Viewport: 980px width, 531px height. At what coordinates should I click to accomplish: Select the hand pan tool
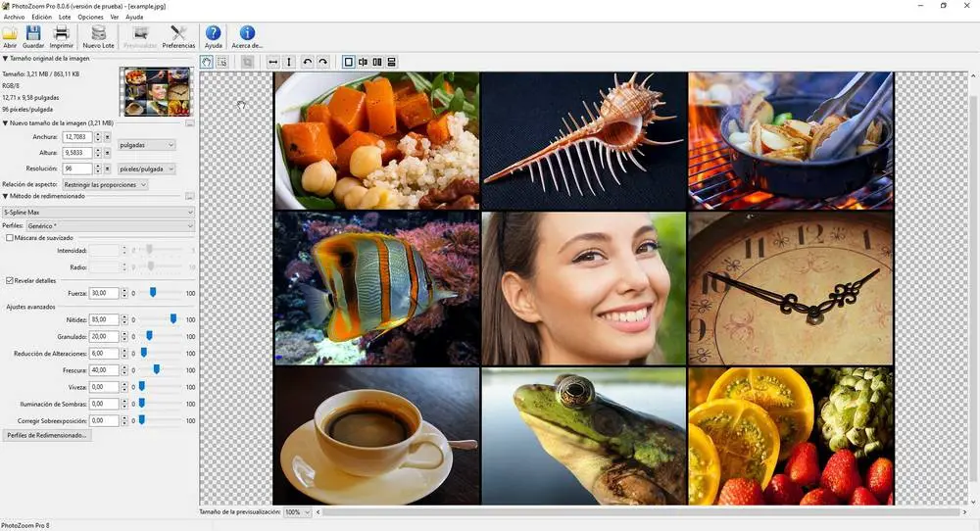(207, 62)
